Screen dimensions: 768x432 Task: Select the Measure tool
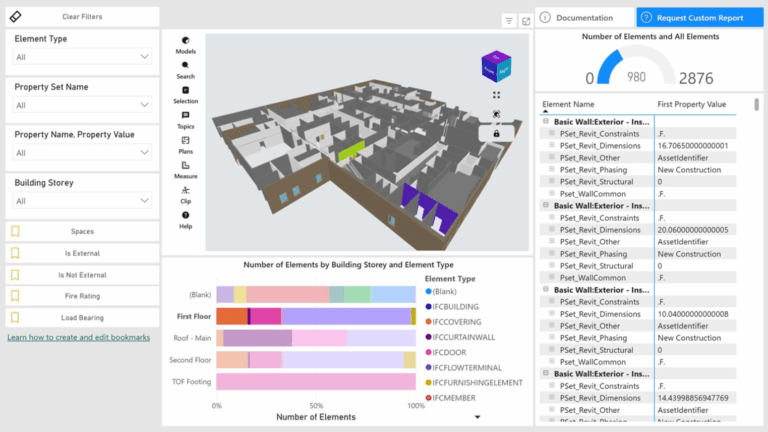(x=185, y=170)
